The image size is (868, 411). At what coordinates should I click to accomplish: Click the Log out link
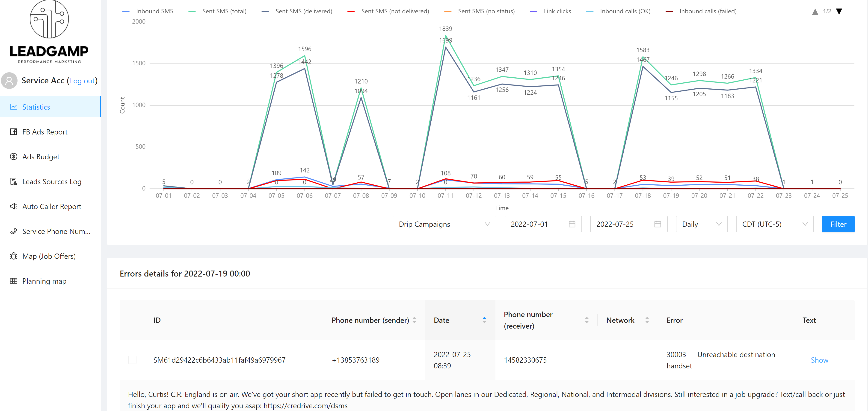point(82,81)
